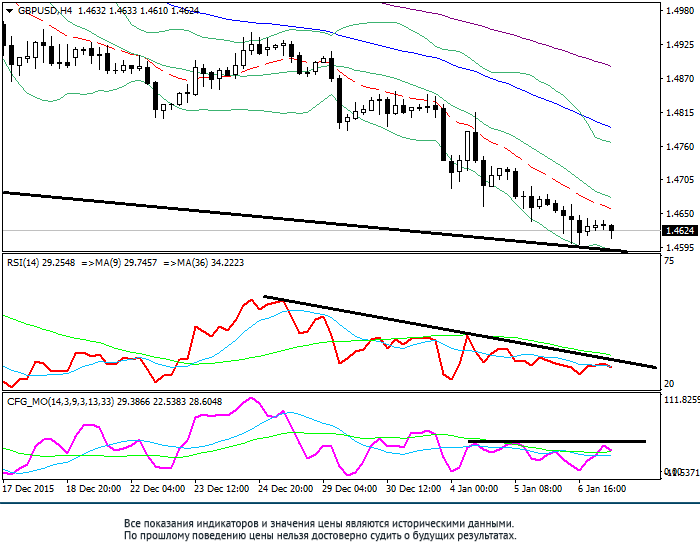
Task: Click the 24 Dec 20:00 time axis label
Action: coord(285,489)
